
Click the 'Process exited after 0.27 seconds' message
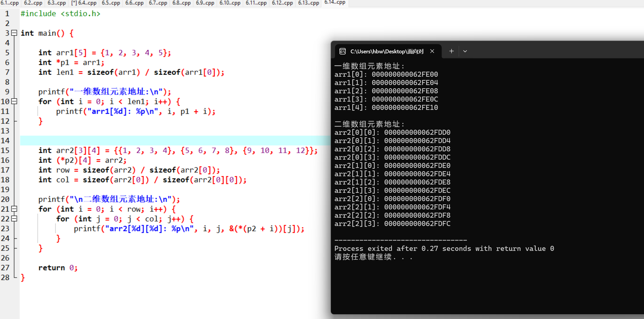[444, 249]
